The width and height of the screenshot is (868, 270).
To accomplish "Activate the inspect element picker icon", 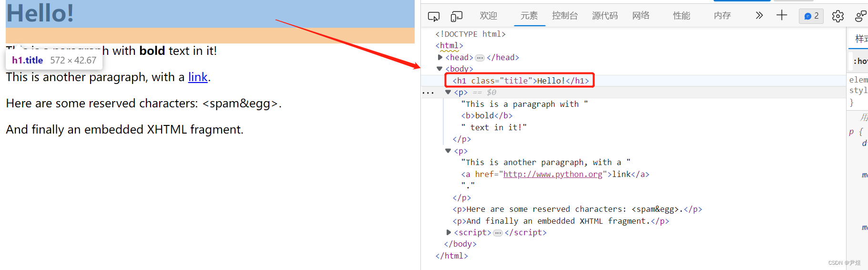I will (434, 17).
